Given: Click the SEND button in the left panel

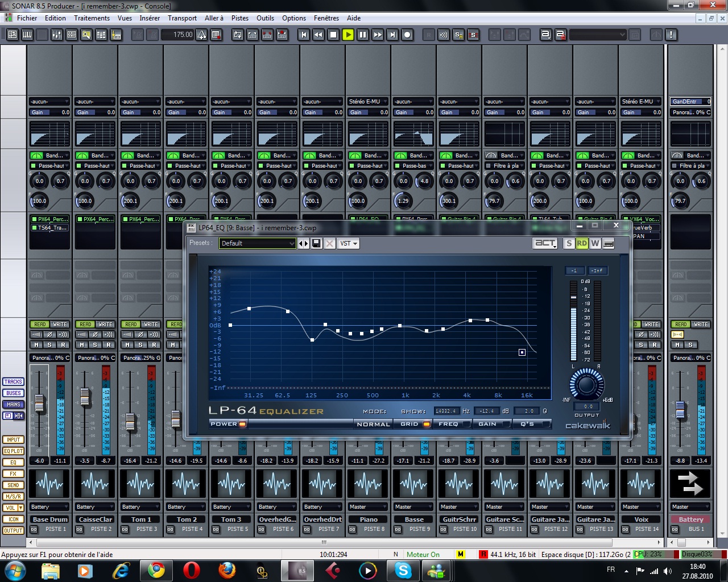Looking at the screenshot, I should click(x=13, y=485).
